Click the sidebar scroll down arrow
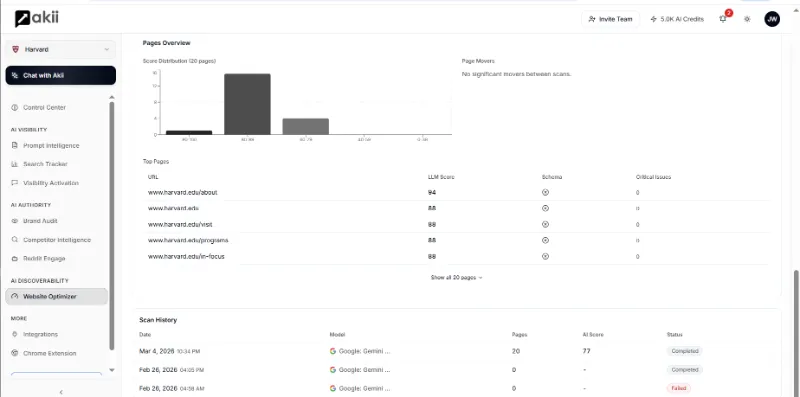This screenshot has height=397, width=800. [112, 370]
